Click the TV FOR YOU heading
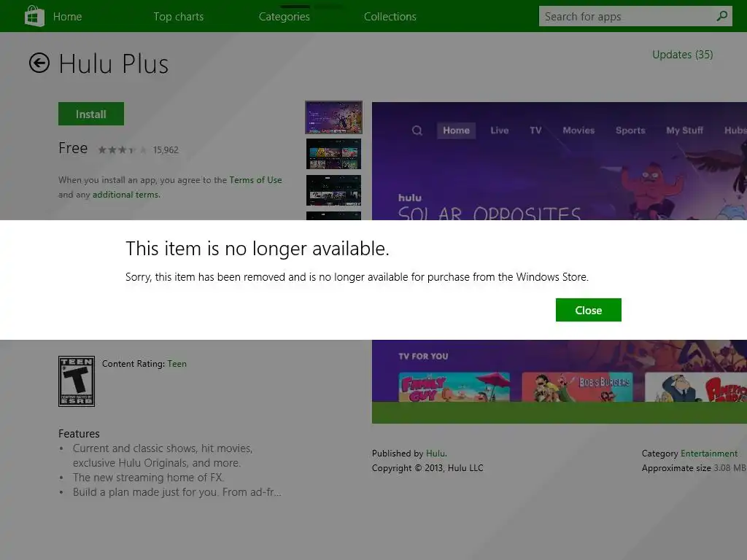Viewport: 747px width, 560px height. tap(423, 356)
